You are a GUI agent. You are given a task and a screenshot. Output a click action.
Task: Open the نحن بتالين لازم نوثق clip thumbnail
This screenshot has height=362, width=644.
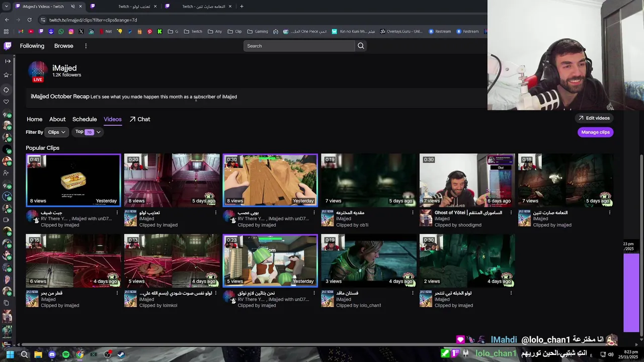tap(270, 260)
